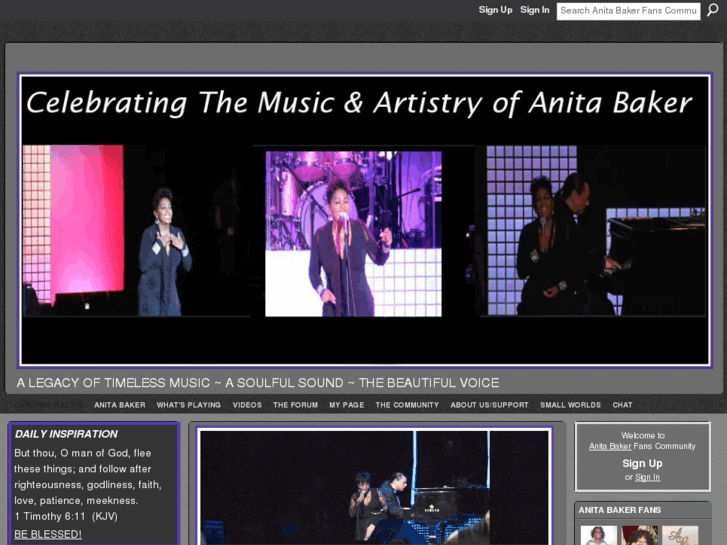Viewport: 727px width, 545px height.
Task: Open the ANITA BAKER menu item
Action: tap(120, 405)
